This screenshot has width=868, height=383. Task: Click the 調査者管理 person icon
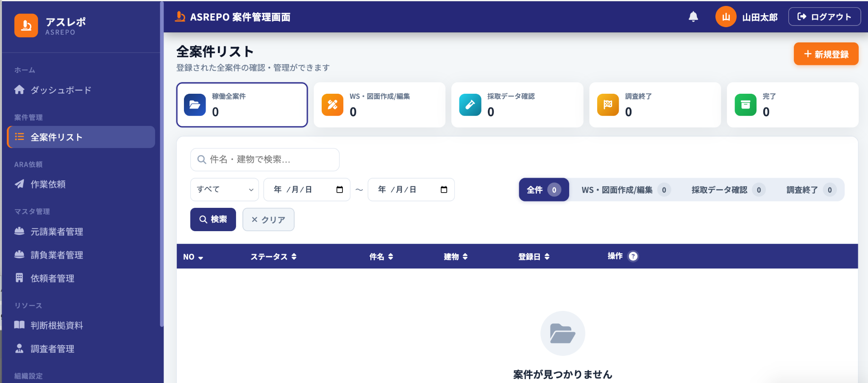tap(19, 348)
